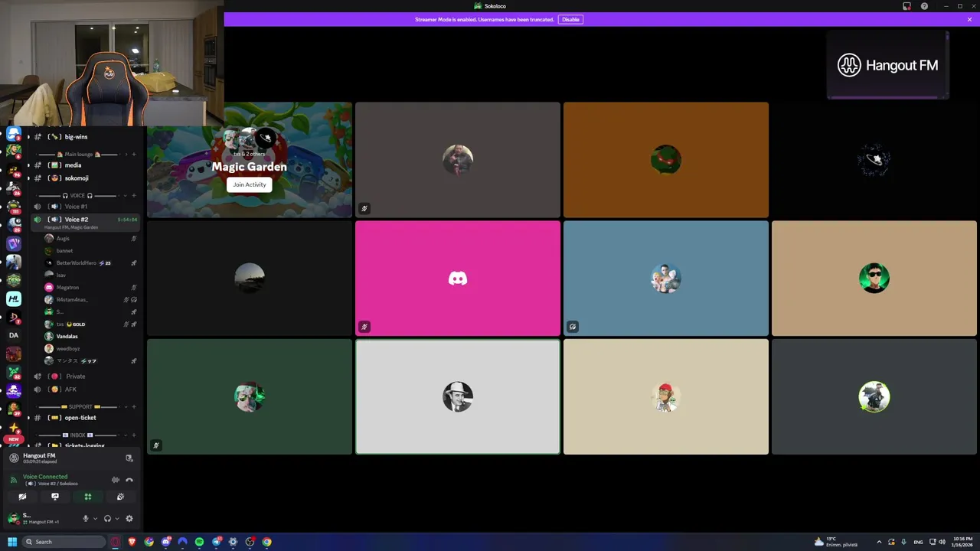This screenshot has width=980, height=551.
Task: Add a channel to Main lounge category
Action: 134,155
